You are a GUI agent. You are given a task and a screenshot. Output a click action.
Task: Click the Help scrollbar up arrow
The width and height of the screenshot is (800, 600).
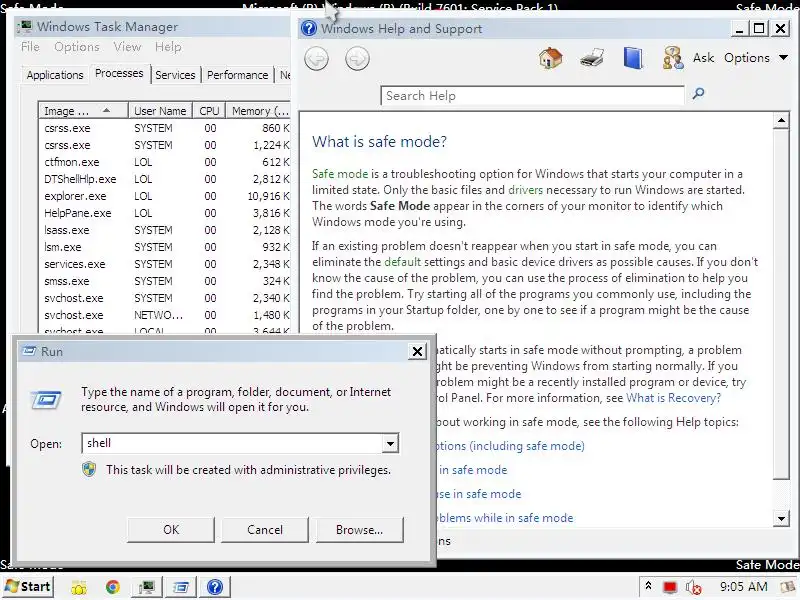pyautogui.click(x=781, y=121)
